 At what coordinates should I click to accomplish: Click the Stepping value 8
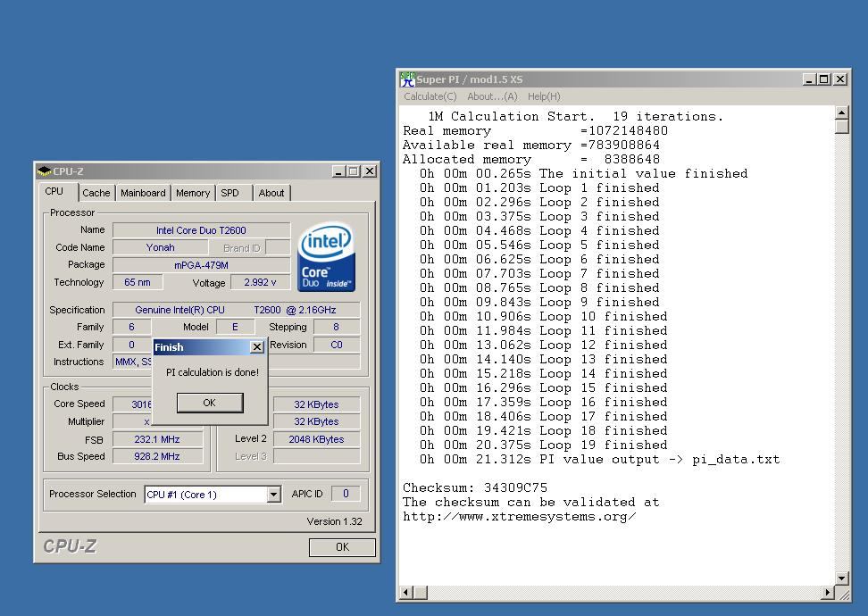[x=336, y=327]
